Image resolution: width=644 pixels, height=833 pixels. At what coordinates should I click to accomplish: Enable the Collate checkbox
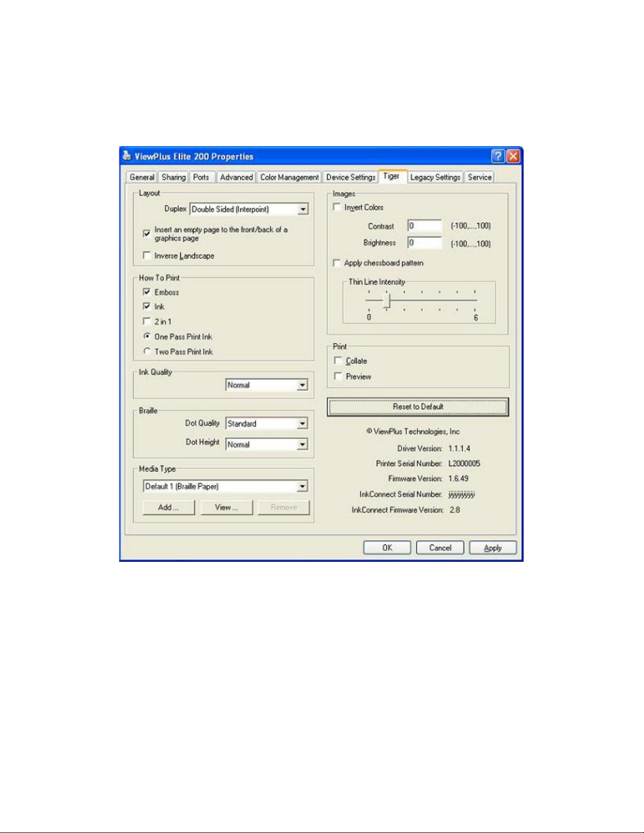(338, 361)
